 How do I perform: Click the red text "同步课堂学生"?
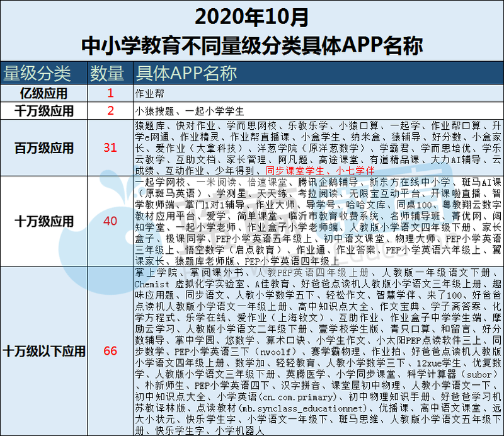pos(295,171)
